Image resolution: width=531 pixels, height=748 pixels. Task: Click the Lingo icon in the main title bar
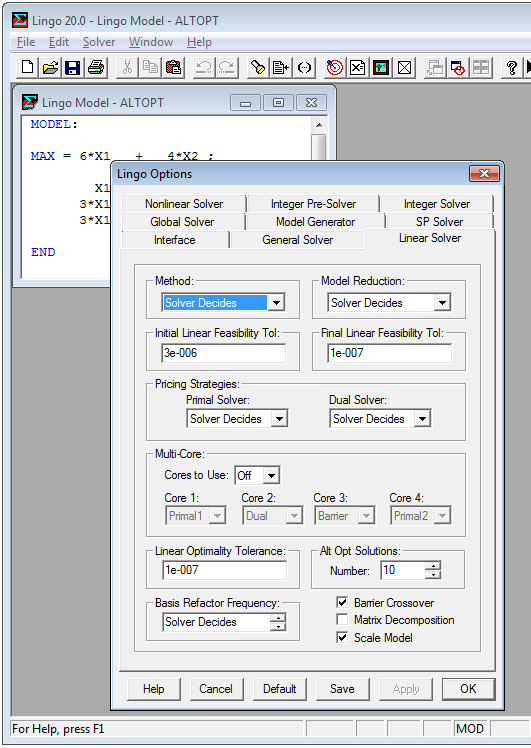click(20, 21)
